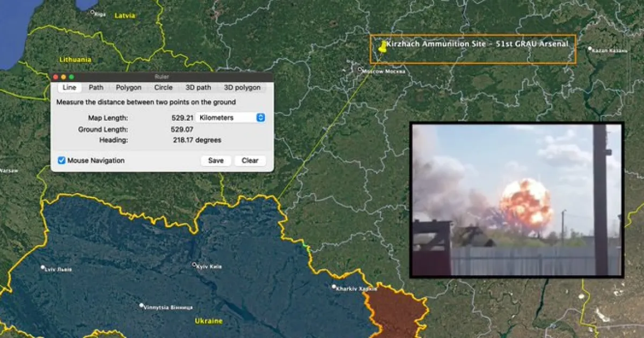
Task: Click the Latvia country label
Action: (x=125, y=16)
